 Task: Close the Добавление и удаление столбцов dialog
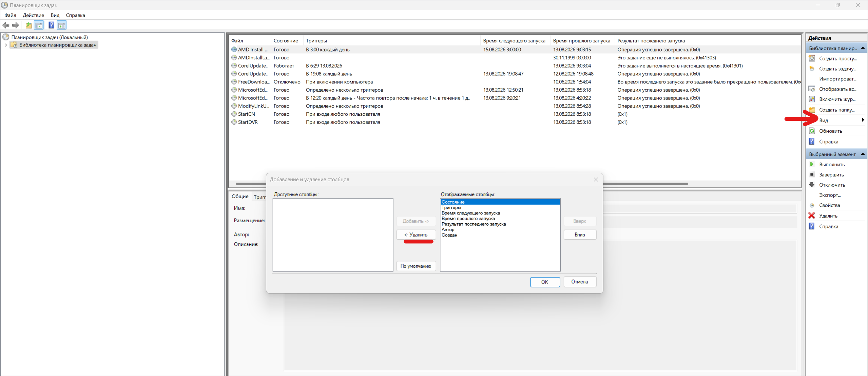click(x=596, y=180)
